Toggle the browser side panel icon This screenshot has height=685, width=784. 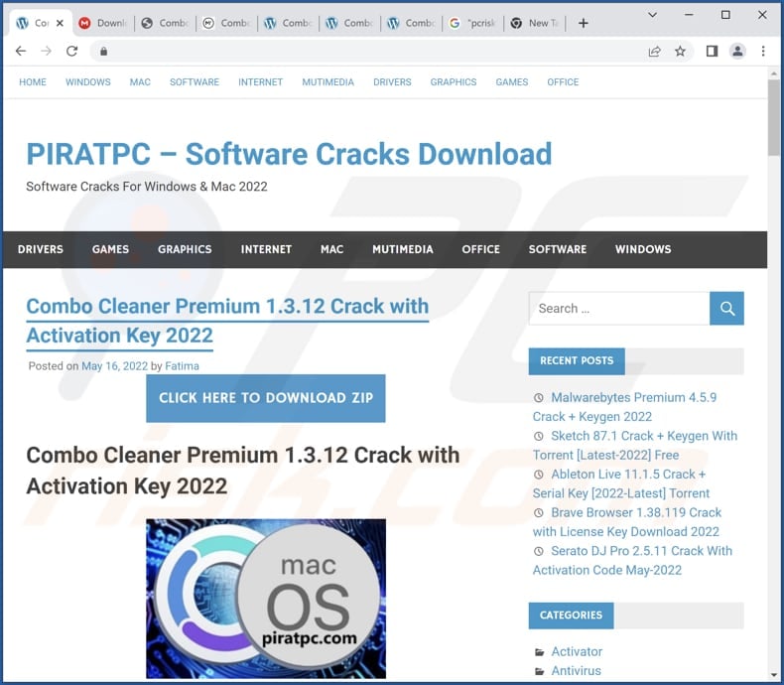click(x=712, y=51)
